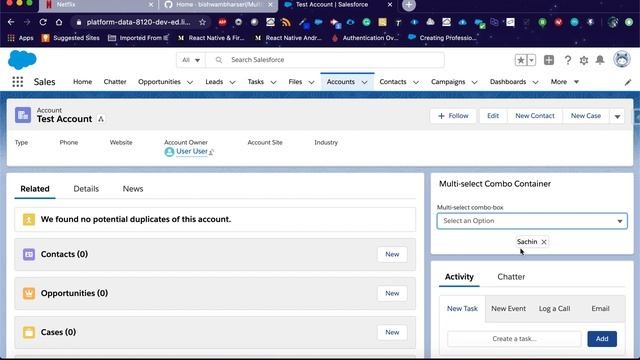Screen dimensions: 640x360
Task: Focus the Search Salesforce field
Action: tap(325, 60)
